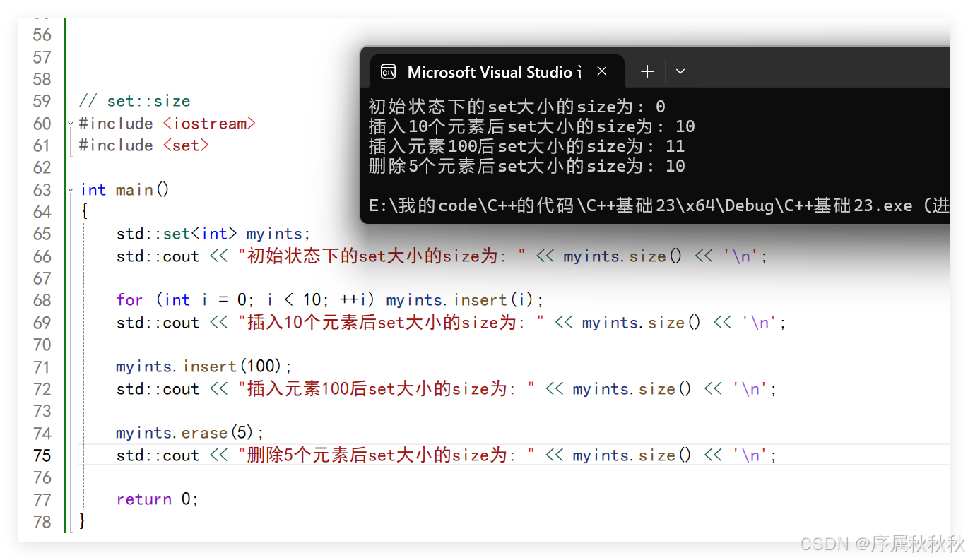The height and width of the screenshot is (560, 968).
Task: Open a new terminal tab with plus
Action: 647,71
